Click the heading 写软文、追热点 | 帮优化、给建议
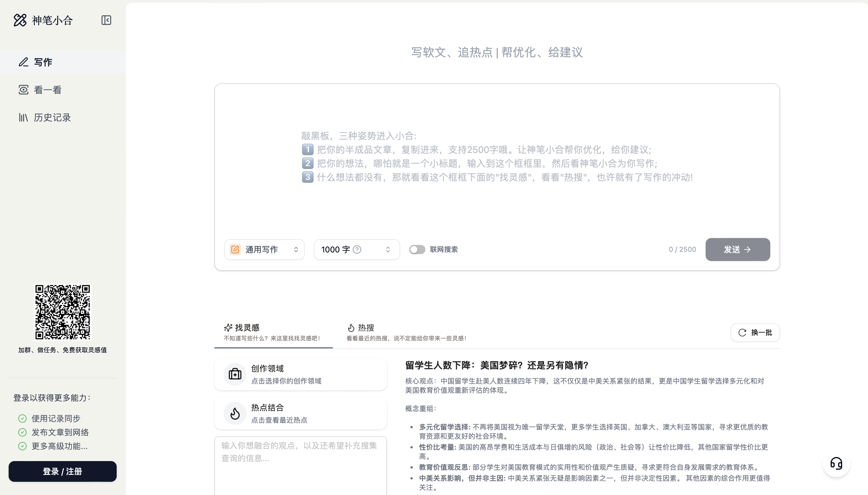The image size is (868, 495). [497, 52]
